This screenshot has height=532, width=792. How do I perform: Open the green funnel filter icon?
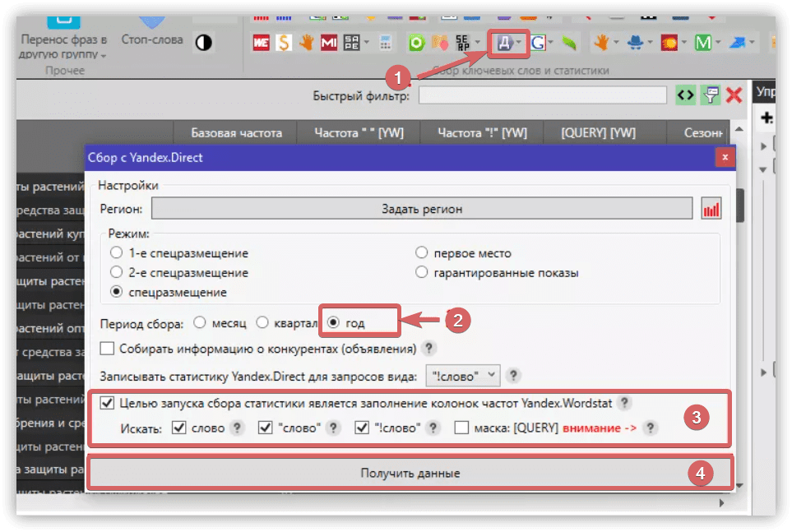(x=711, y=95)
